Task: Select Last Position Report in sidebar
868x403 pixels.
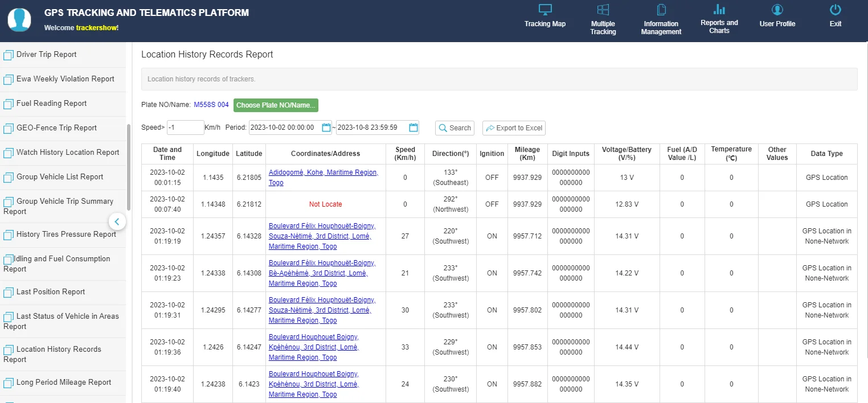Action: click(50, 292)
